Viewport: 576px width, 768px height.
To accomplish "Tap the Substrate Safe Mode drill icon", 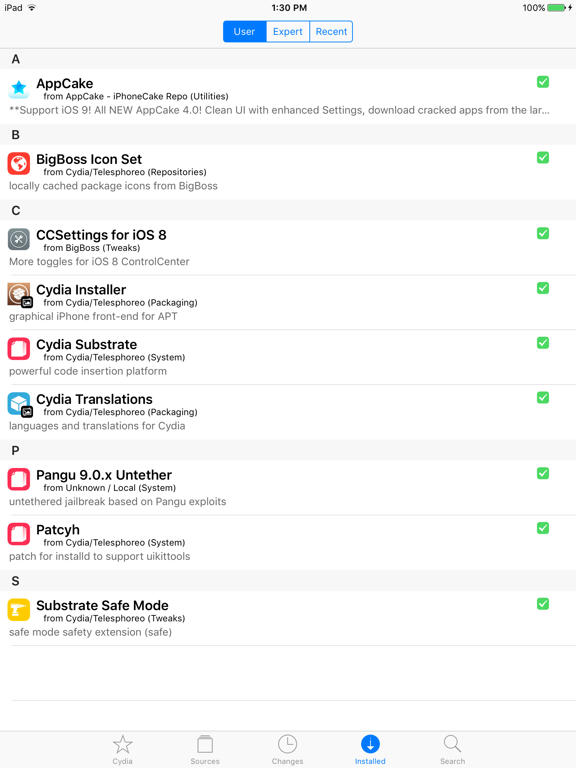I will click(19, 610).
